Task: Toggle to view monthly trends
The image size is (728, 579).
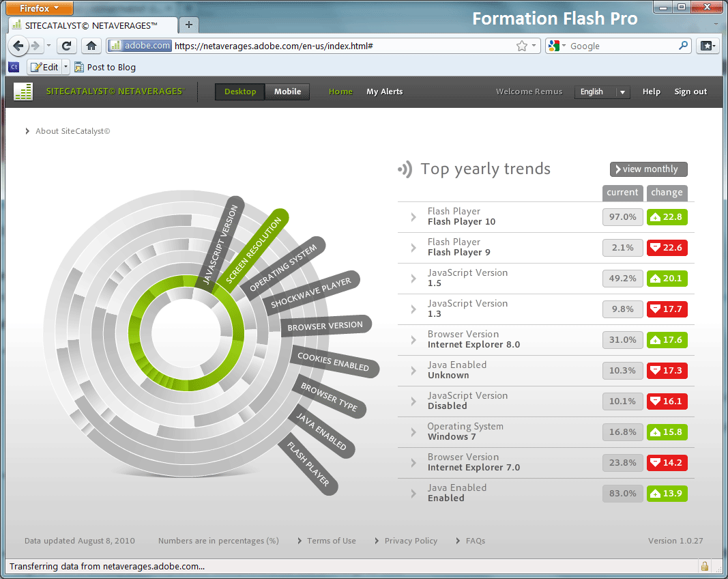Action: pos(648,169)
